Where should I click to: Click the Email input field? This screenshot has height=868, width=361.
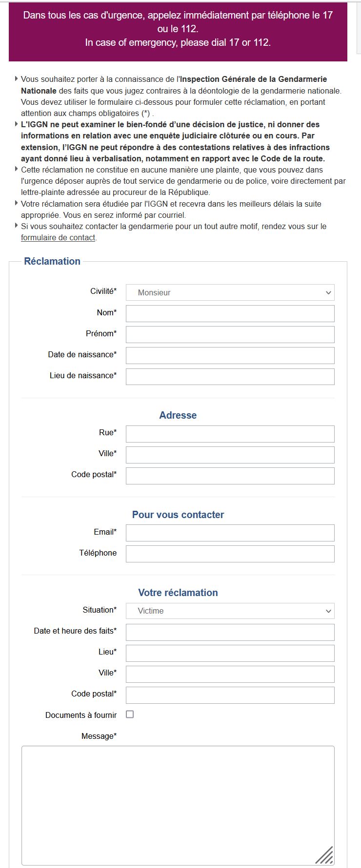pos(230,533)
